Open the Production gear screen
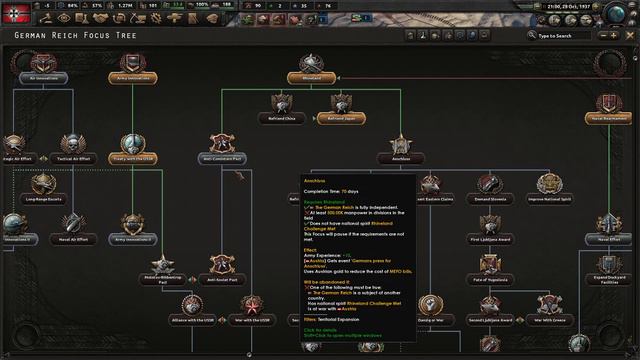Viewport: 640px width, 360px height. point(156,18)
